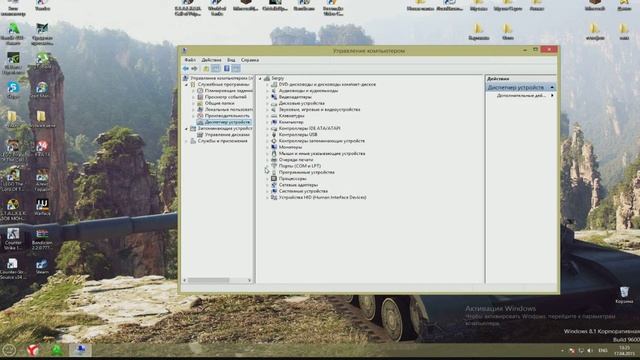
Task: Click the left pane horizontal scrollbar thumb
Action: [x=209, y=280]
